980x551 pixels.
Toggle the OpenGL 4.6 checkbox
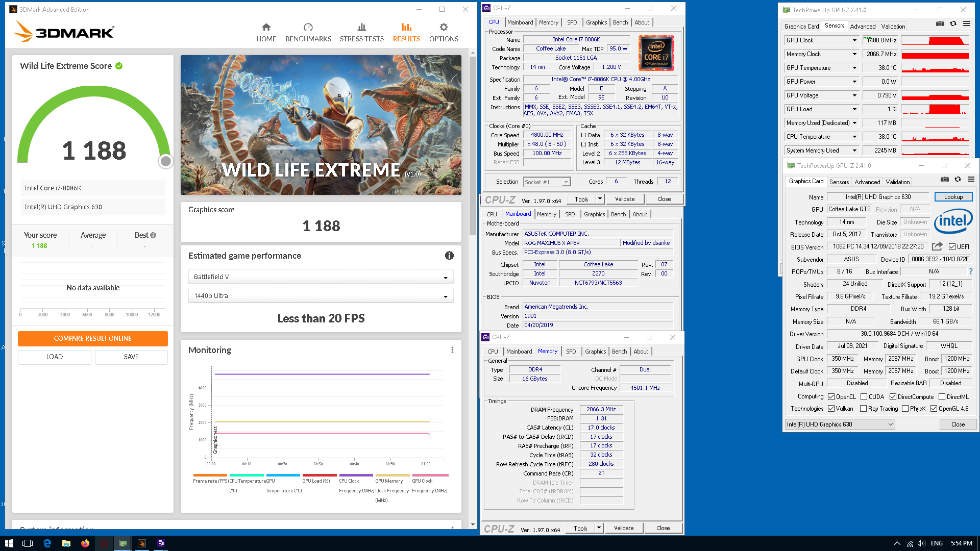point(934,409)
